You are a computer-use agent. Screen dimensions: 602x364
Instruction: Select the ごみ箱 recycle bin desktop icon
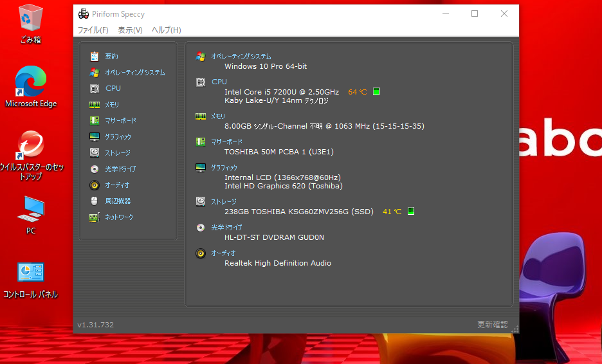click(30, 24)
